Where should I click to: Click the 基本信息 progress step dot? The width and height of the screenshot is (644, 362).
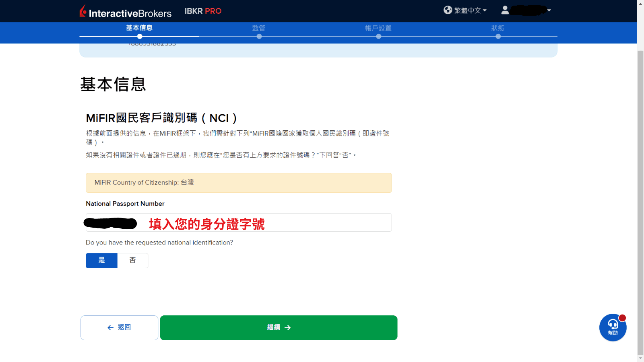(139, 36)
